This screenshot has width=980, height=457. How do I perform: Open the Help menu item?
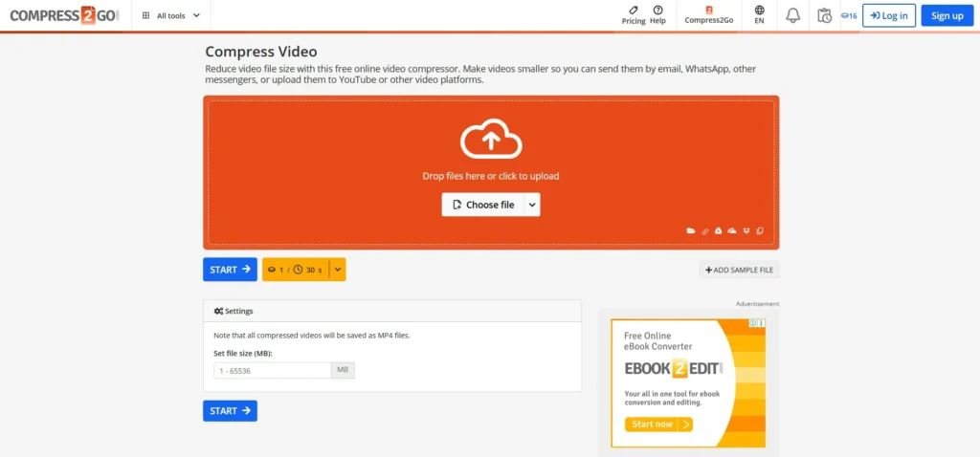657,15
